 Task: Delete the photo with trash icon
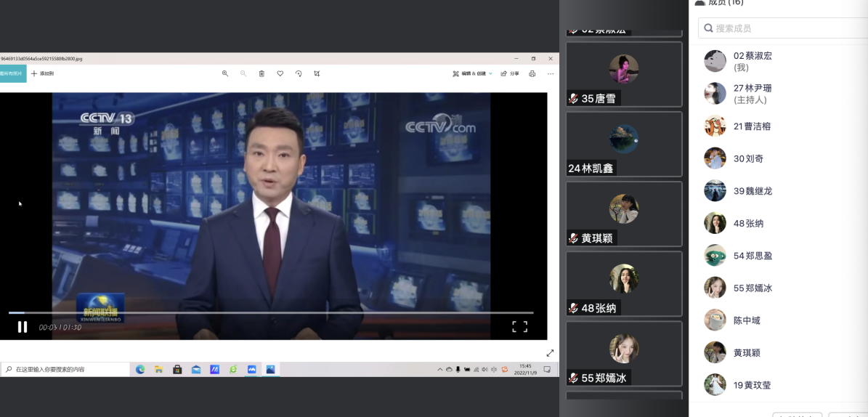[261, 73]
